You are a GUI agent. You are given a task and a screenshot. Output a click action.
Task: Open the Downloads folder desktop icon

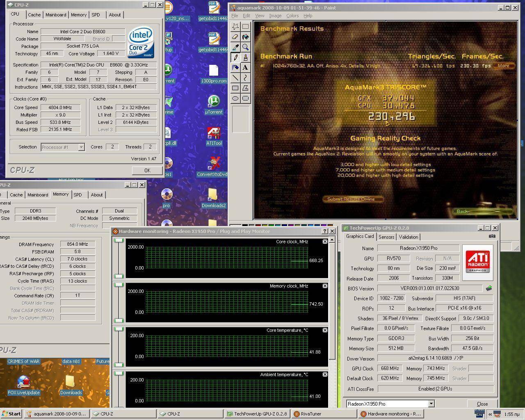[x=71, y=386]
